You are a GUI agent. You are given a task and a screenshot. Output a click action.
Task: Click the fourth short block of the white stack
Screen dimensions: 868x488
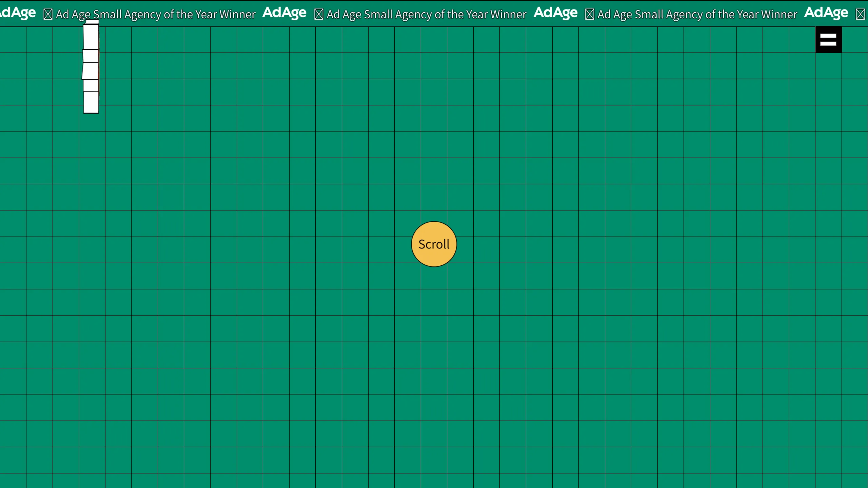pos(91,85)
